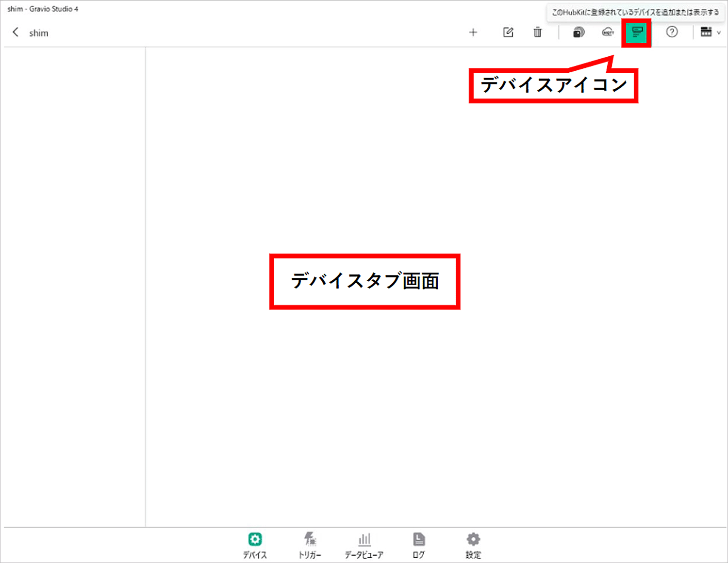Open help with the question mark icon
This screenshot has height=563, width=728.
click(672, 32)
